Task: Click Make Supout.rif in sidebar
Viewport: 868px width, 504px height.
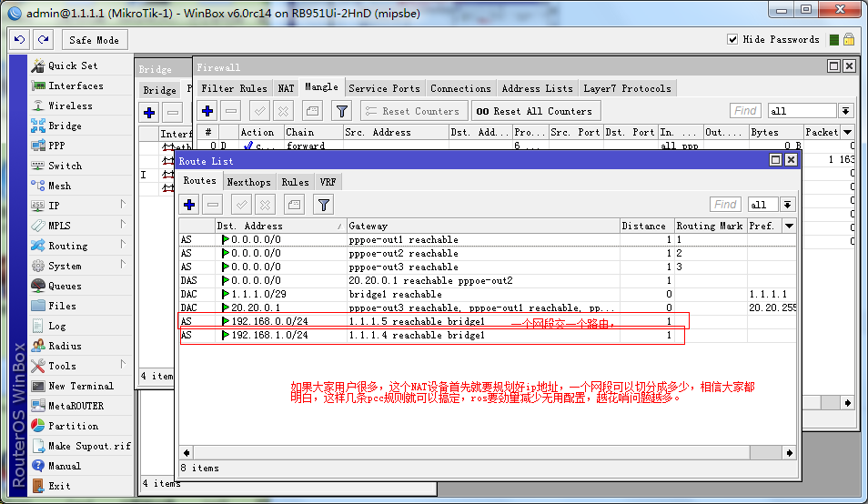Action: [x=89, y=446]
